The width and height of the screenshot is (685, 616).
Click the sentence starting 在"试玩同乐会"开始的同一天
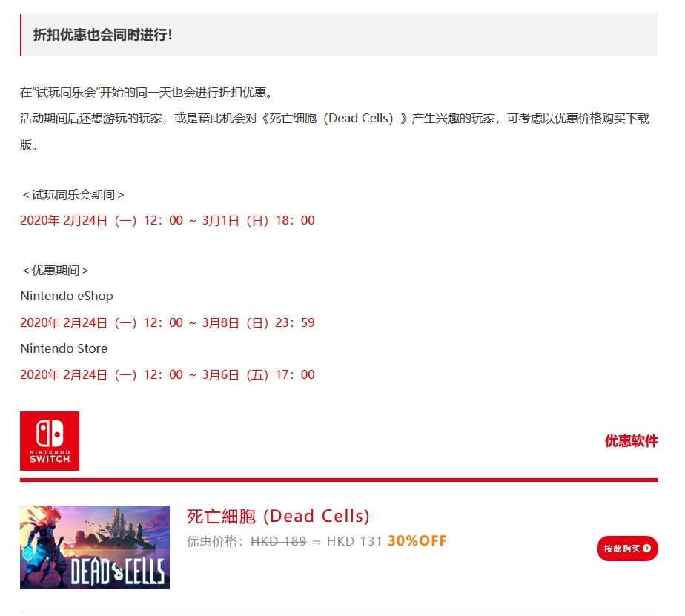point(146,93)
